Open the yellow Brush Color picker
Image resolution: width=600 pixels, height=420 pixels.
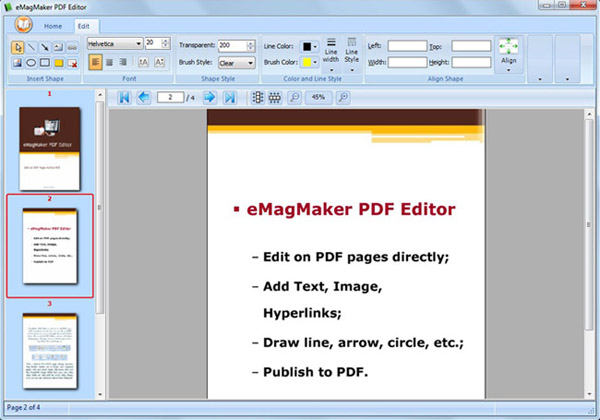(310, 62)
